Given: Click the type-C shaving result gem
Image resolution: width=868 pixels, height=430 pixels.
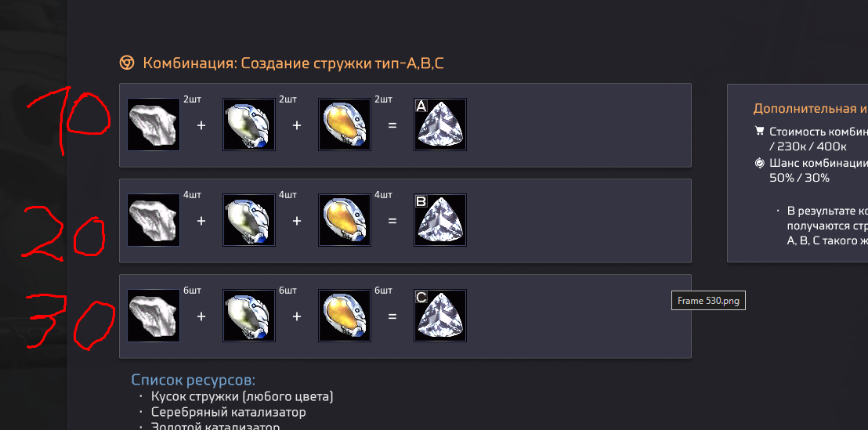Looking at the screenshot, I should click(x=440, y=316).
